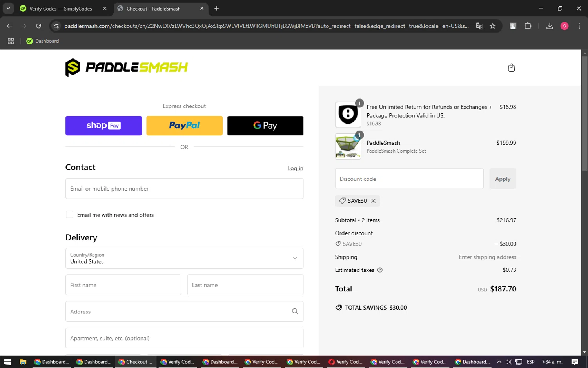The width and height of the screenshot is (588, 368).
Task: Open Chrome three-dot menu
Action: pyautogui.click(x=579, y=26)
